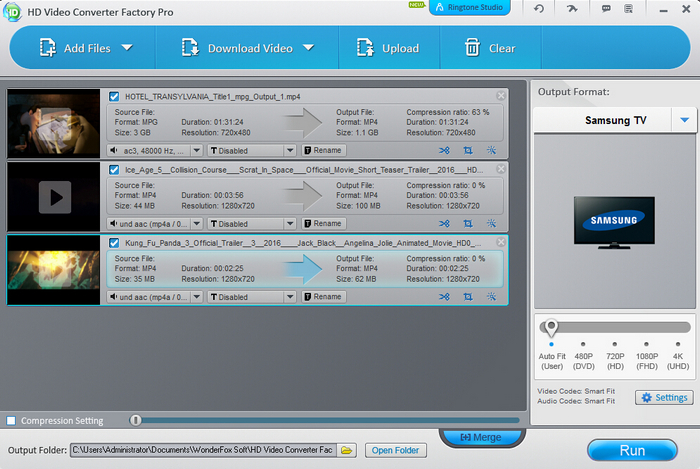Remove the Kung_Fu_Panda_3 item with its X
This screenshot has height=469, width=700.
click(501, 242)
